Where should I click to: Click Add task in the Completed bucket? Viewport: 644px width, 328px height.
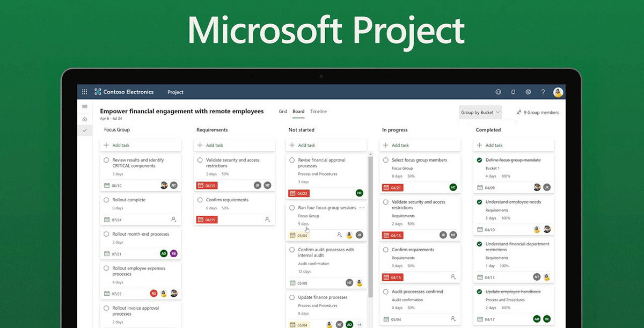(x=493, y=145)
